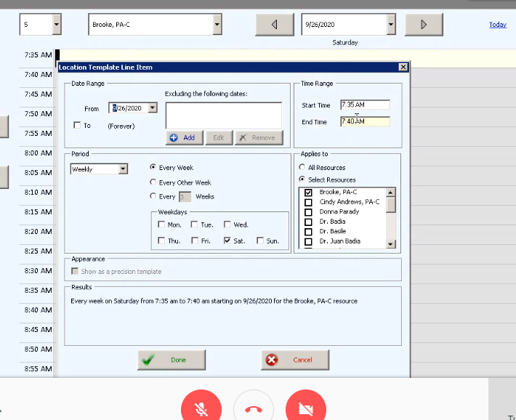Click the Start Time input field
The image size is (516, 420).
pos(365,105)
